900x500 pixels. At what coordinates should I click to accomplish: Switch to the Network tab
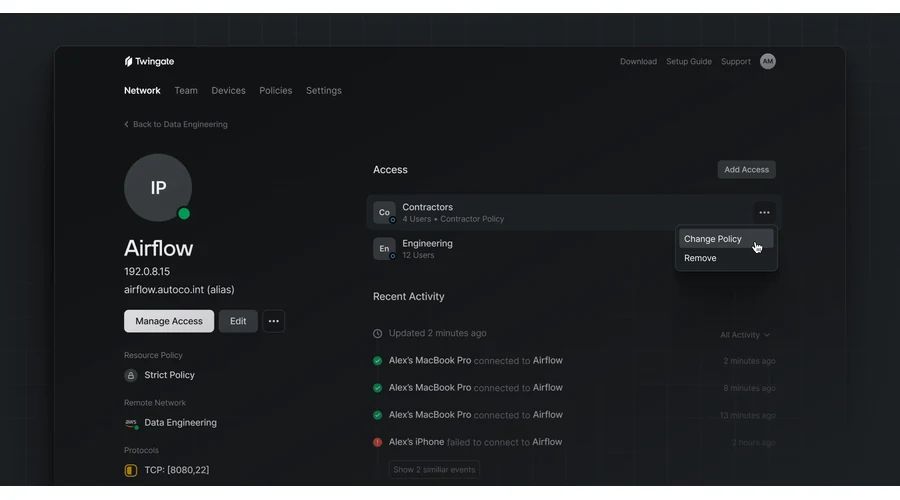[142, 91]
